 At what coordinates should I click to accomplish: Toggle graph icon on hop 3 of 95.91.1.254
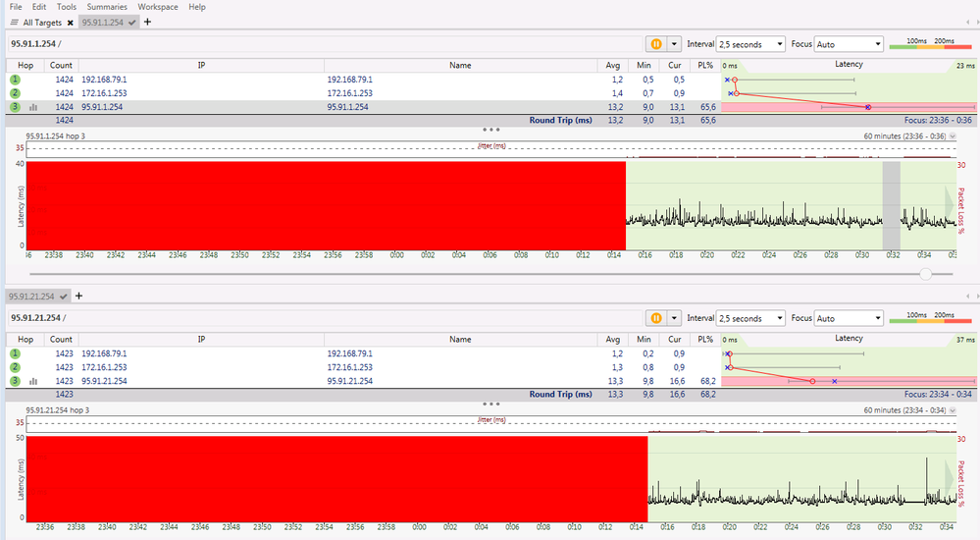coord(33,107)
